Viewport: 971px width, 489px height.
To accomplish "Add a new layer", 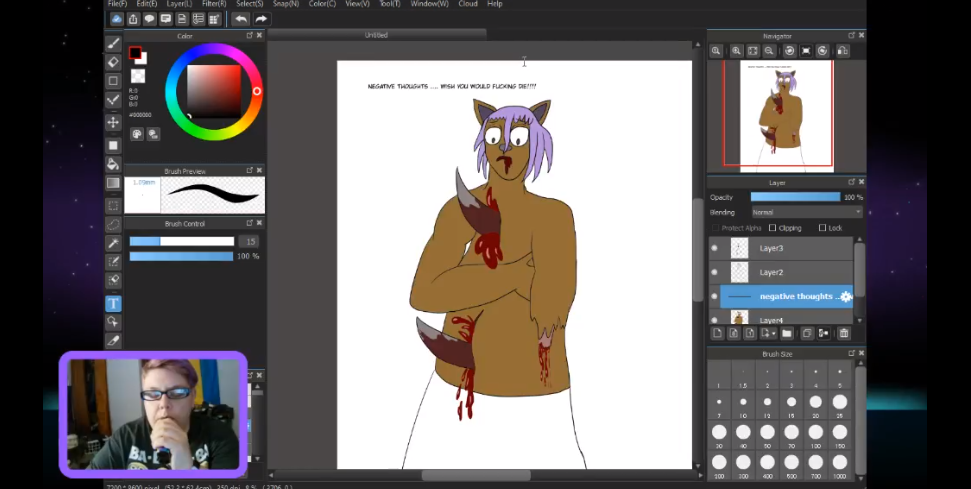I will pyautogui.click(x=717, y=334).
